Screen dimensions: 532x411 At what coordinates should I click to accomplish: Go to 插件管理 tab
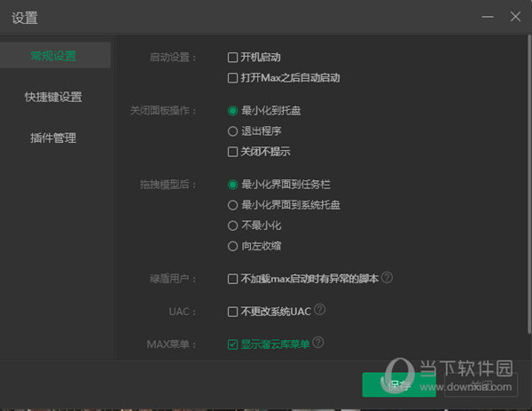[x=53, y=138]
